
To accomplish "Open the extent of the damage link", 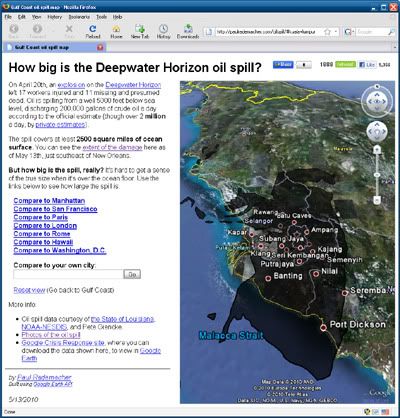I will click(112, 147).
